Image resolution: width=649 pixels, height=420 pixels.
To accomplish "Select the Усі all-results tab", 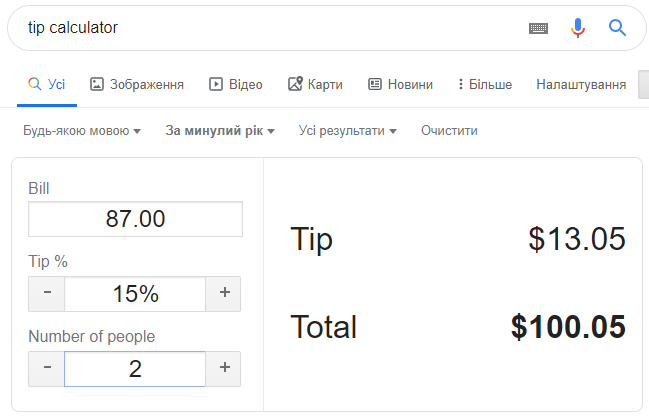I will [x=47, y=84].
